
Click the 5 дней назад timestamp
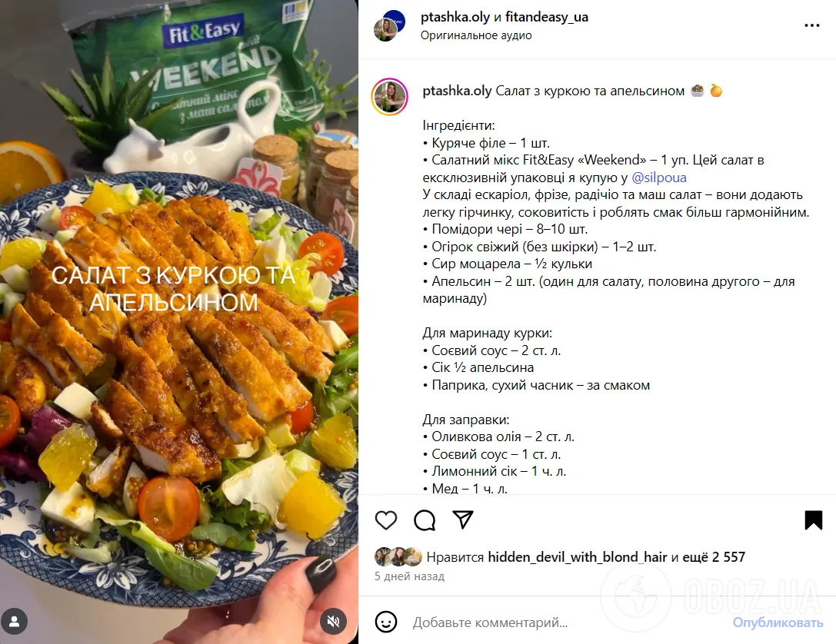409,576
